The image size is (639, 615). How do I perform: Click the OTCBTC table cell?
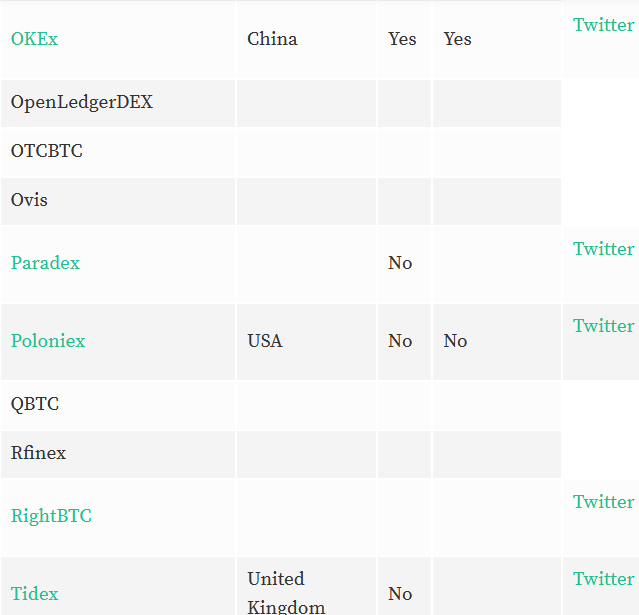coord(118,152)
